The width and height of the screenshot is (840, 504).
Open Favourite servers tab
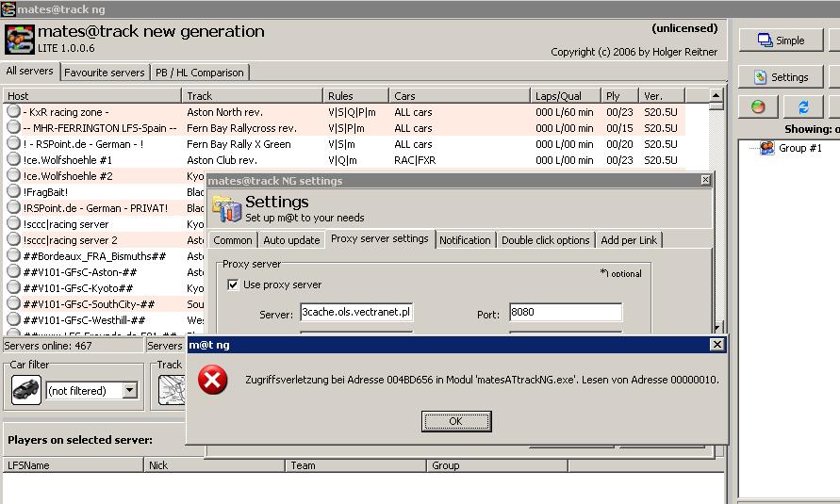[x=105, y=73]
